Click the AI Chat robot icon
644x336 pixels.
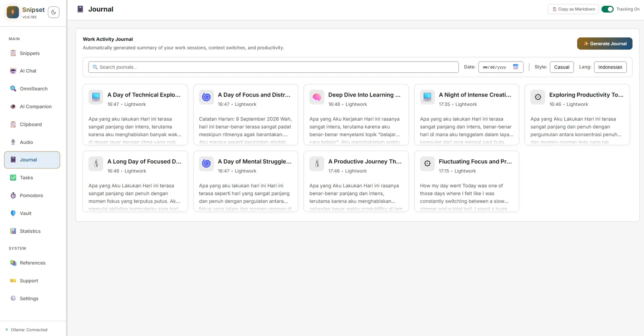pos(13,71)
